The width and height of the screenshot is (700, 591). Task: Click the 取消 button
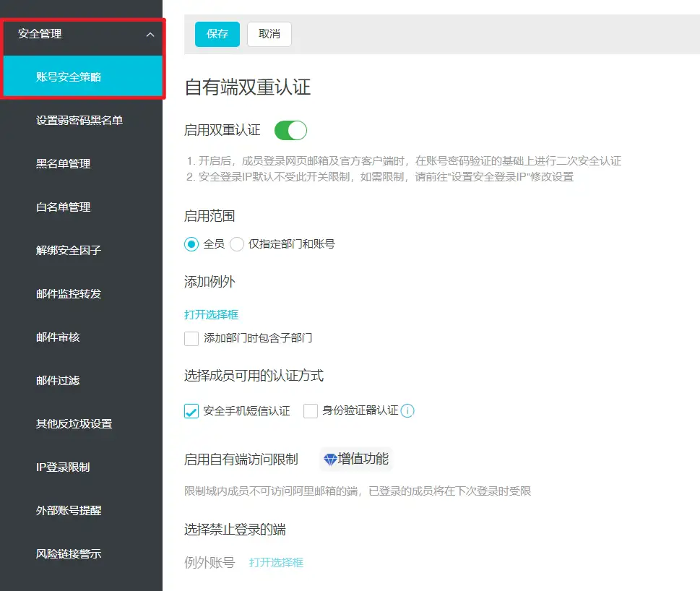269,34
